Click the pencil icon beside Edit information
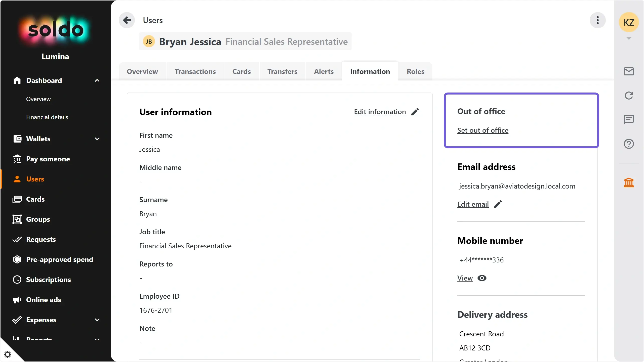This screenshot has width=644, height=362. click(415, 112)
